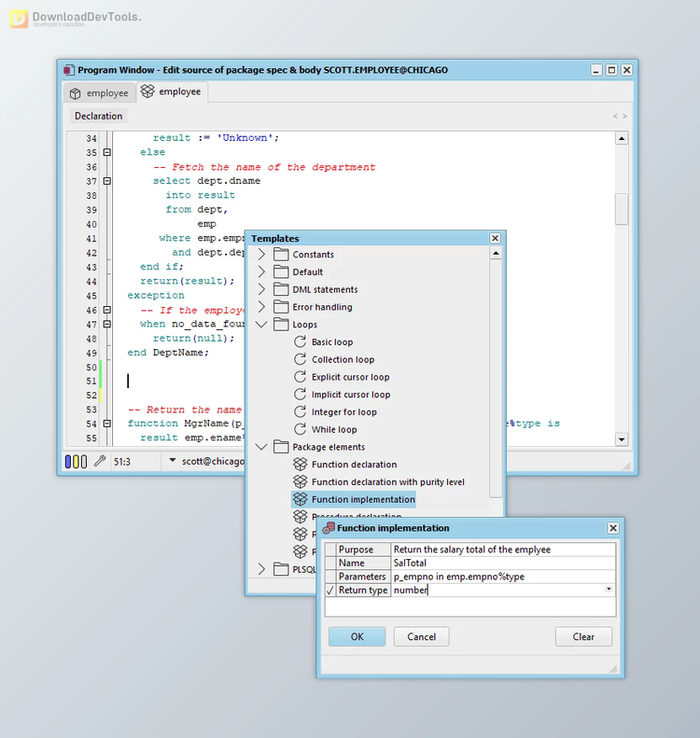Open the Return type dropdown
Viewport: 700px width, 738px height.
(609, 590)
